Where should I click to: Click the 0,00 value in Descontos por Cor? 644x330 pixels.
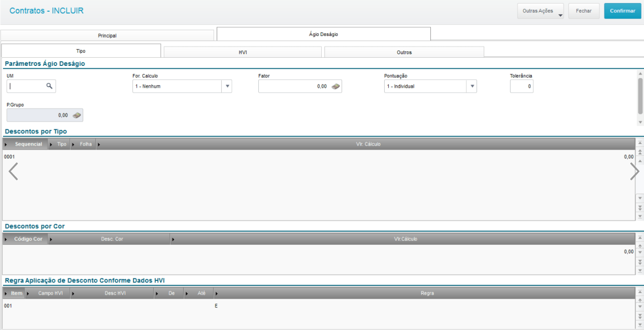(x=629, y=252)
